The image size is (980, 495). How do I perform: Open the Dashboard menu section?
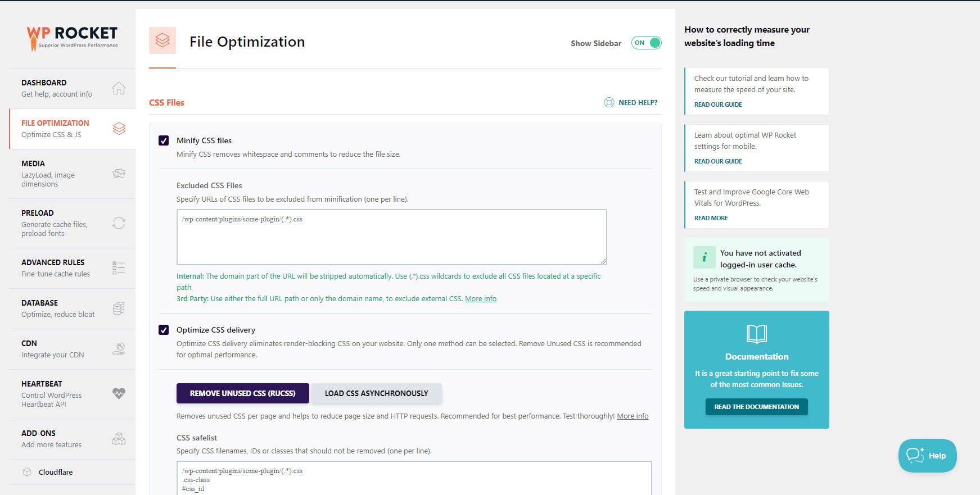click(72, 88)
